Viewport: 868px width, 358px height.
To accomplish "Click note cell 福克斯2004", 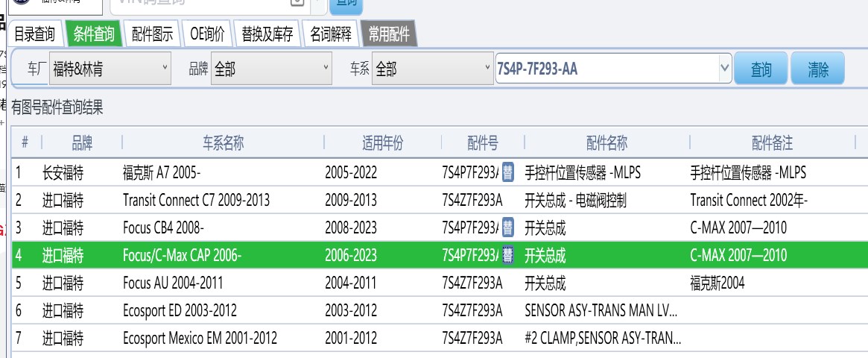I will click(x=717, y=283).
